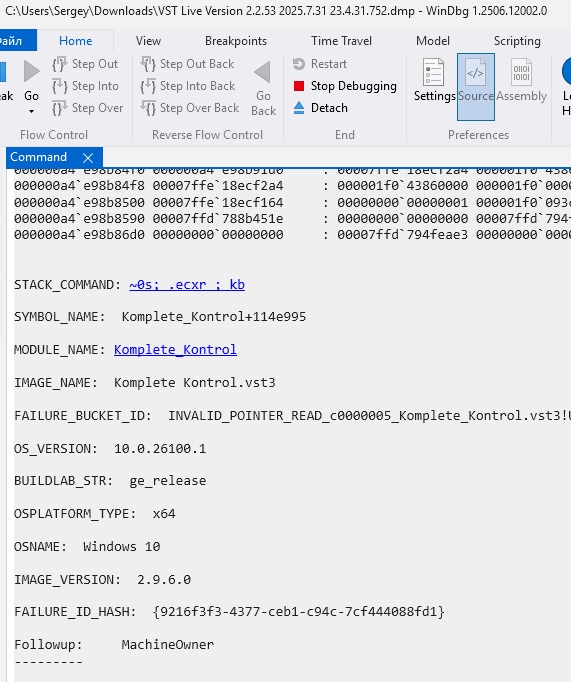Click the Step Out Back button
This screenshot has width=571, height=682.
187,64
